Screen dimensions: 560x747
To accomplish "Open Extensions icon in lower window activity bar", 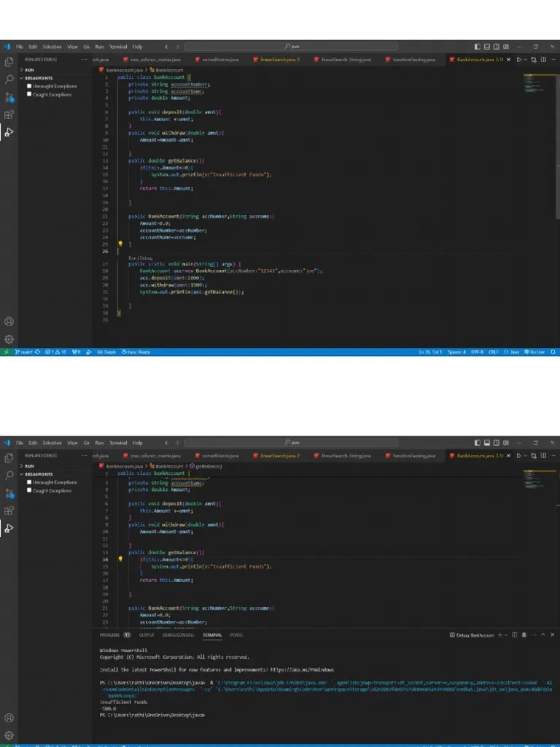I will pos(9,511).
